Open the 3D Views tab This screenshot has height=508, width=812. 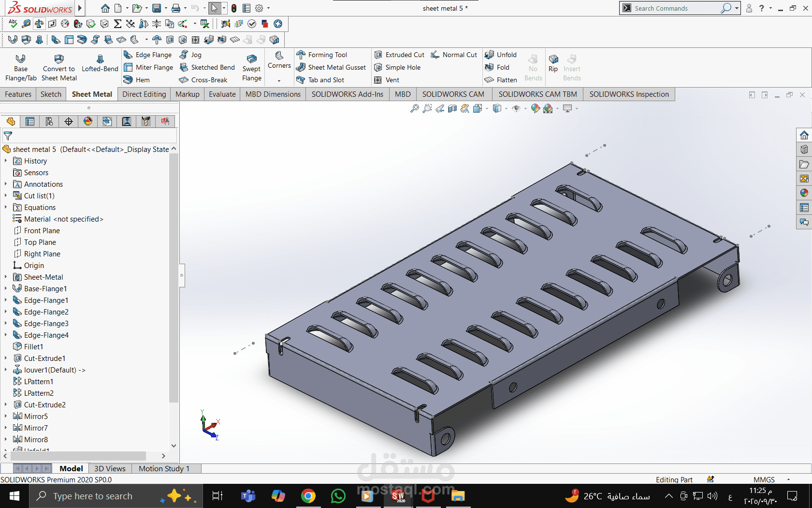click(110, 468)
